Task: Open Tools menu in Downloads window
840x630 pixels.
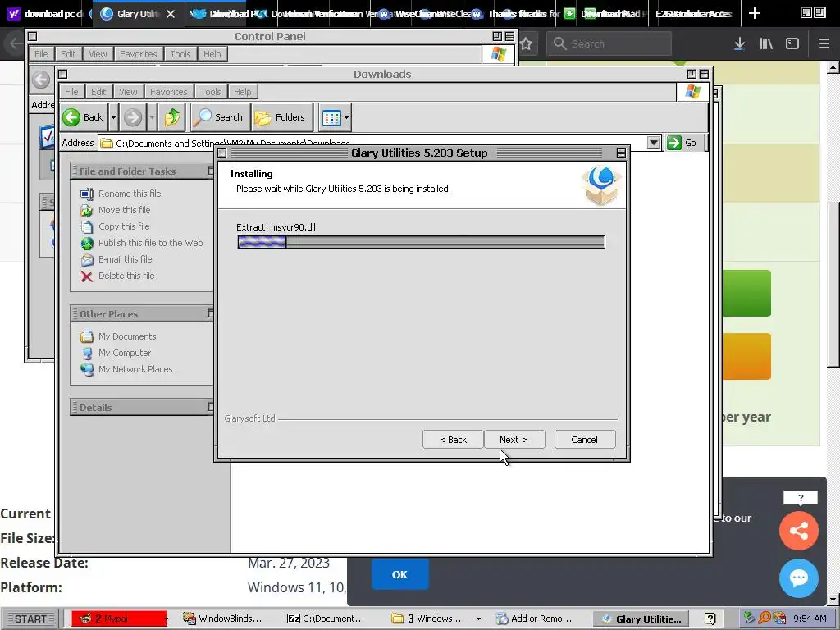Action: click(211, 92)
